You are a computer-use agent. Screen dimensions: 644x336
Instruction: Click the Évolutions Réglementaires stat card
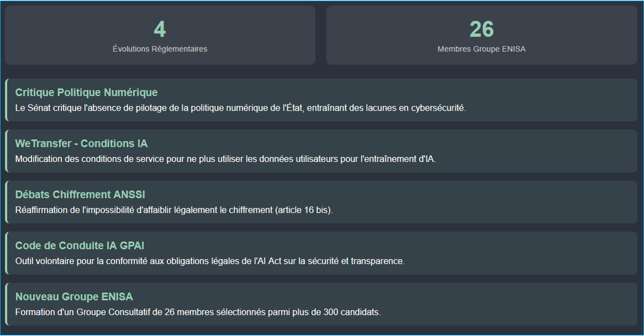tap(160, 35)
